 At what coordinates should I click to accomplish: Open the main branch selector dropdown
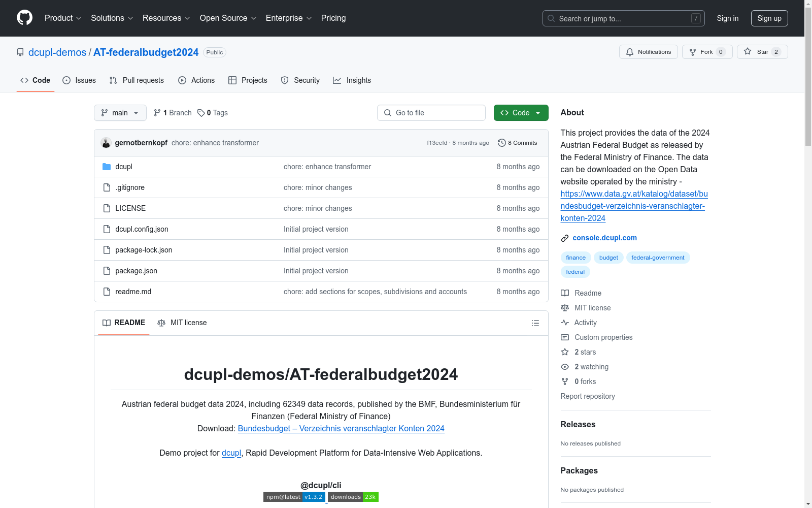click(x=120, y=113)
